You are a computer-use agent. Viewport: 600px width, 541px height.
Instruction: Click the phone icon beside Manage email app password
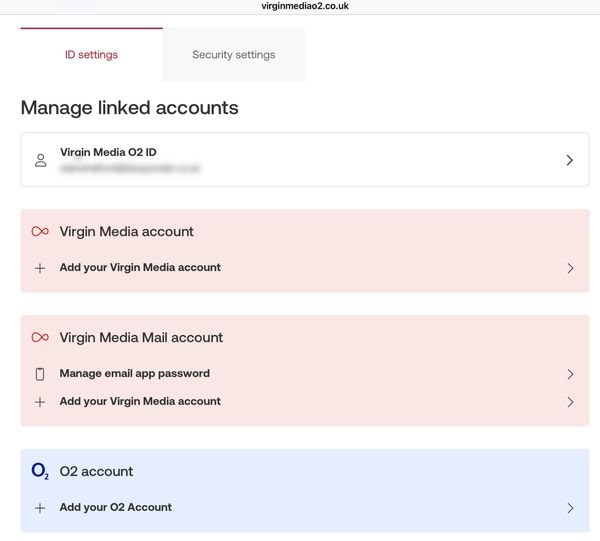point(40,374)
